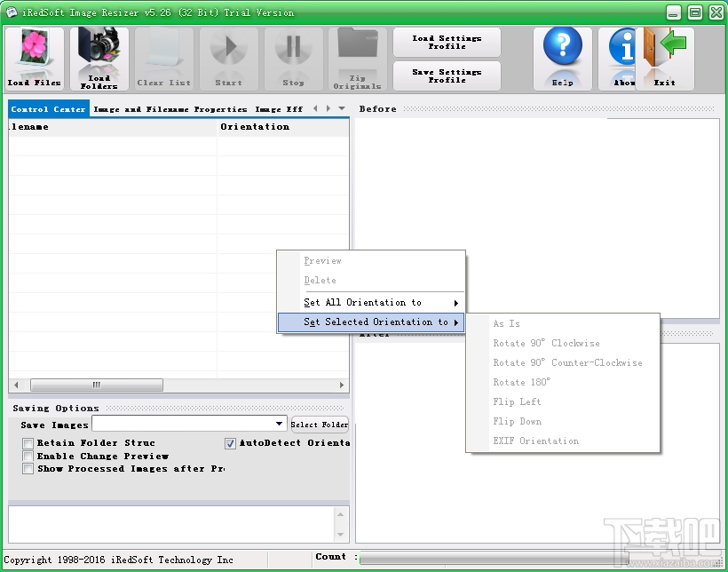The width and height of the screenshot is (728, 572).
Task: Disable AutoDetect Orientation
Action: click(x=230, y=443)
